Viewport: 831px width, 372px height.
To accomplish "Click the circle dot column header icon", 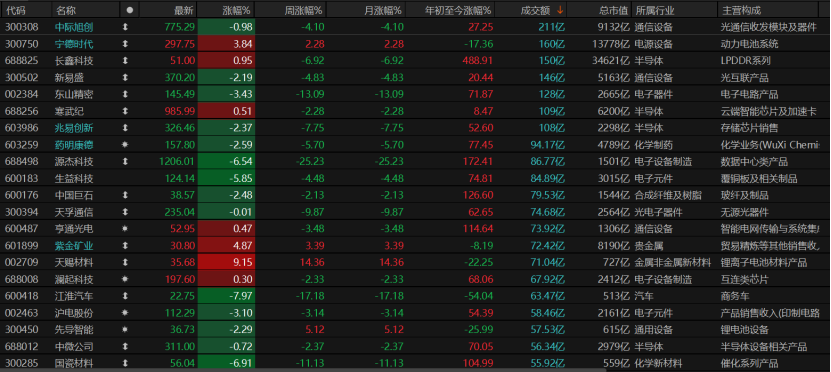I will tap(130, 10).
